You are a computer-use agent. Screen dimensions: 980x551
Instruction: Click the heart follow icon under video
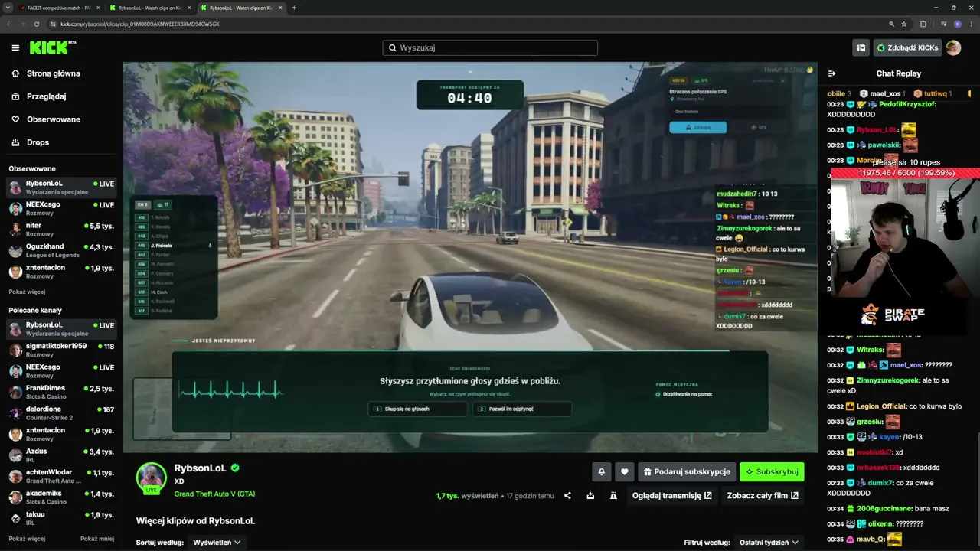pyautogui.click(x=625, y=472)
